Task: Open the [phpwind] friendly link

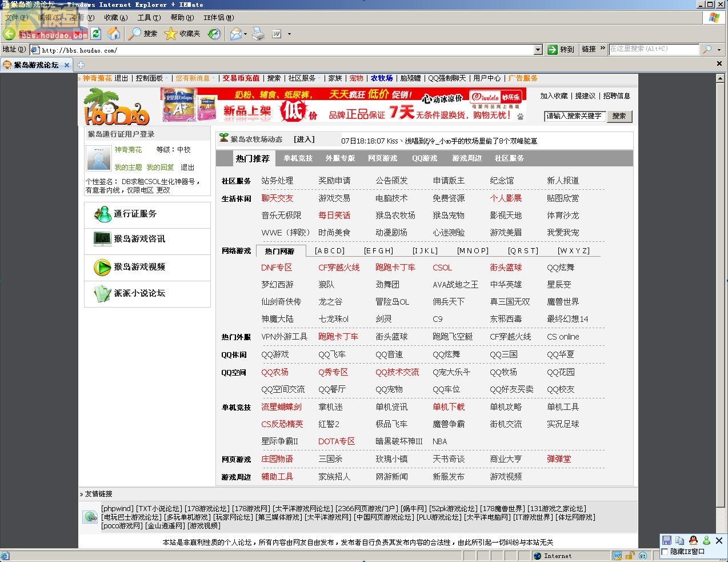Action: tap(117, 509)
